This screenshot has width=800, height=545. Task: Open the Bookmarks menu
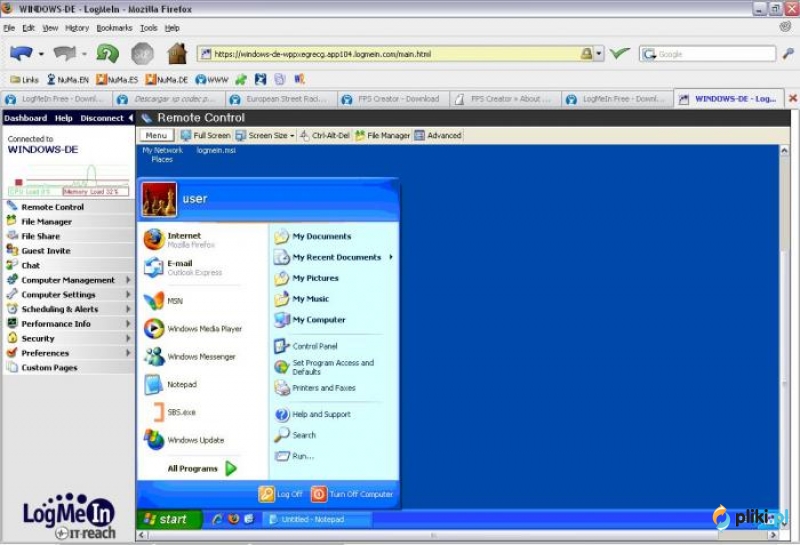pos(114,28)
